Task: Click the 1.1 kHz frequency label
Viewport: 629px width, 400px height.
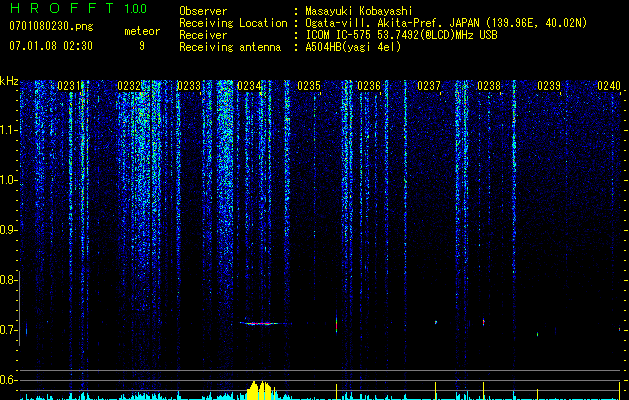Action: (7, 130)
